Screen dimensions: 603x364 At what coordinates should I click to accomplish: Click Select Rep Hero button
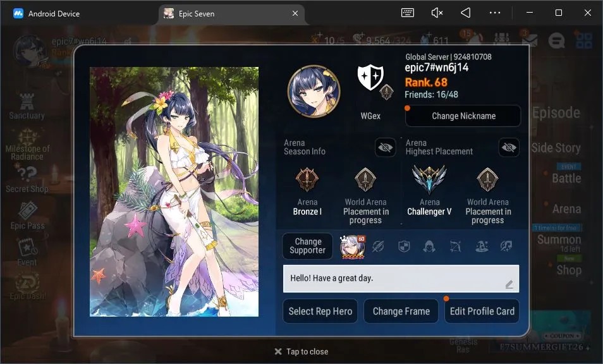[320, 312]
